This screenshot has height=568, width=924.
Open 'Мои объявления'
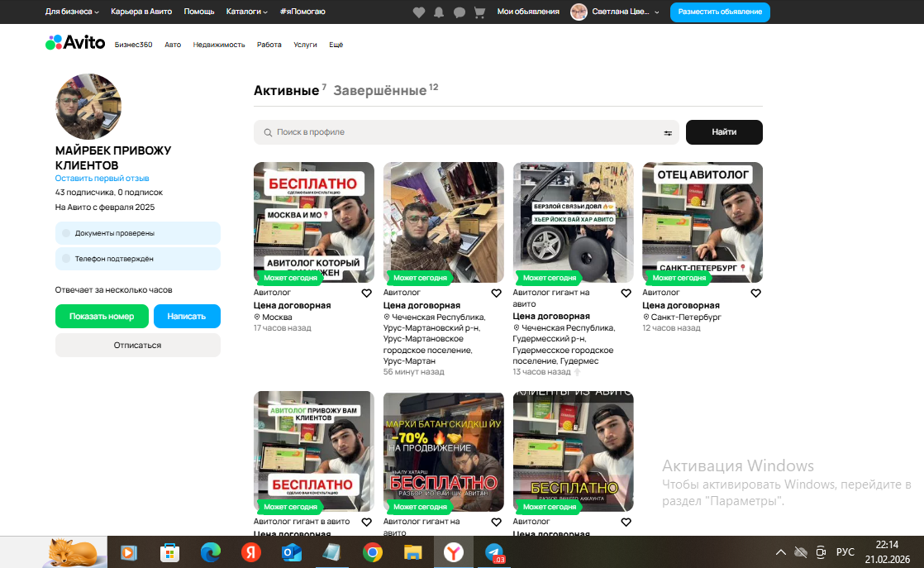(528, 12)
